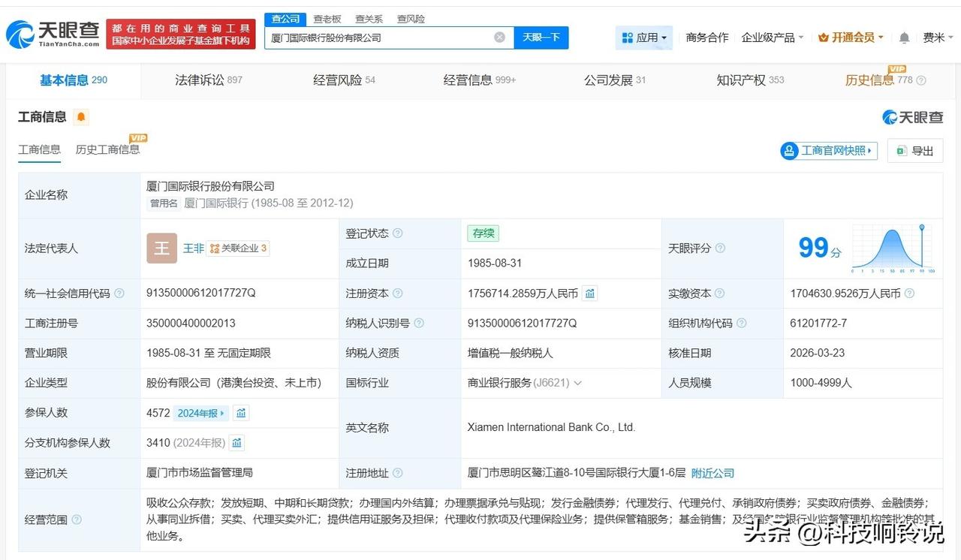Click the orange alert bell beside 工商信息
Viewport: 961px width, 560px height.
[x=81, y=117]
